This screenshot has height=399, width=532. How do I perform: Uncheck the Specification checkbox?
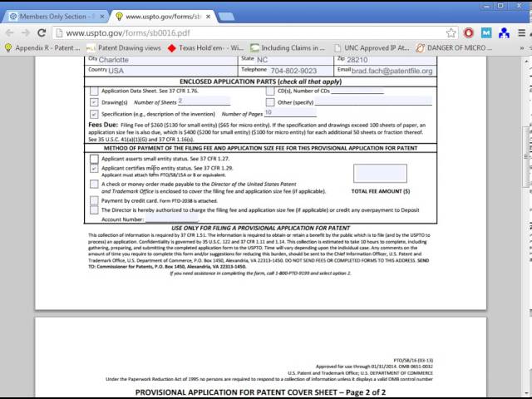[x=94, y=114]
